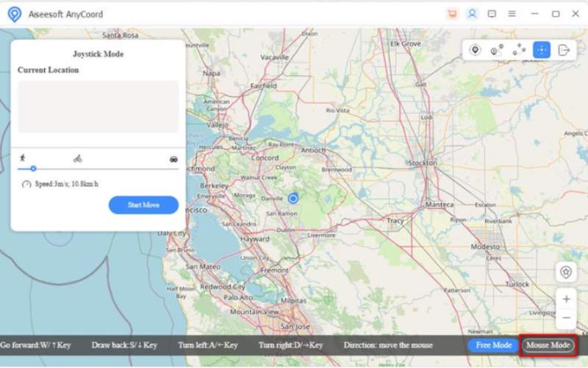The width and height of the screenshot is (588, 368).
Task: Open the user account icon
Action: [x=472, y=14]
